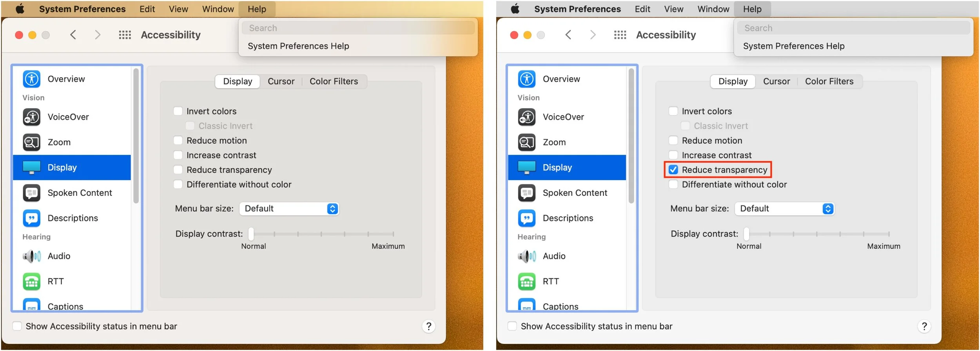Open the Apple menu in the left window
The height and width of the screenshot is (351, 980).
(20, 9)
